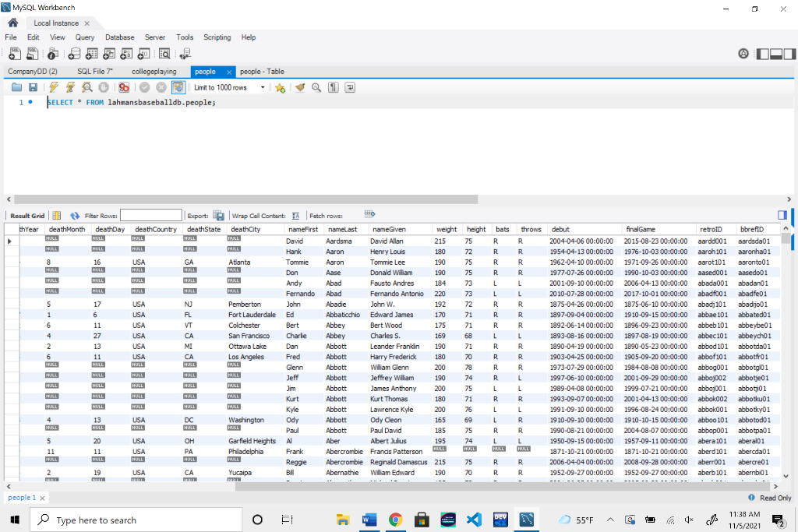
Task: Focus the Filter Rows input field
Action: point(151,216)
